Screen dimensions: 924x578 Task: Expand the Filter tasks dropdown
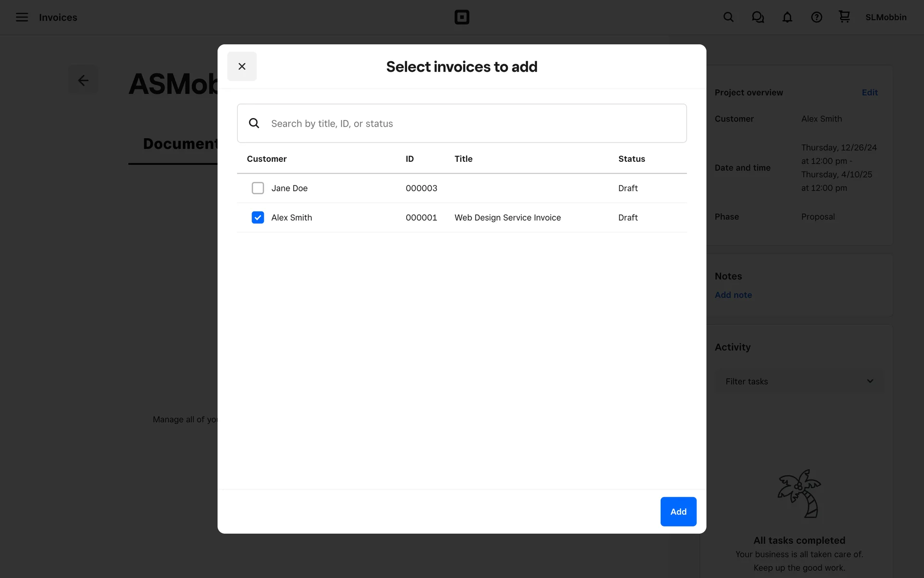coord(799,381)
